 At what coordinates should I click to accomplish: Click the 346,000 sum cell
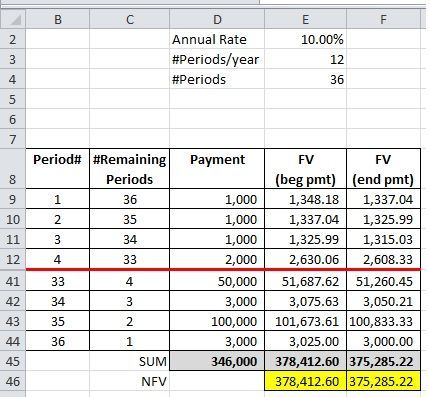tap(217, 361)
